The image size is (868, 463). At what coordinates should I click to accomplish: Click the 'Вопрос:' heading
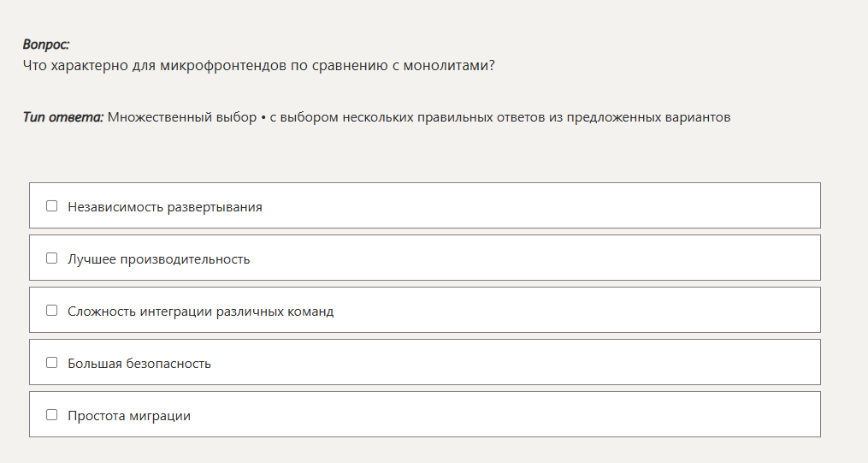pyautogui.click(x=46, y=45)
